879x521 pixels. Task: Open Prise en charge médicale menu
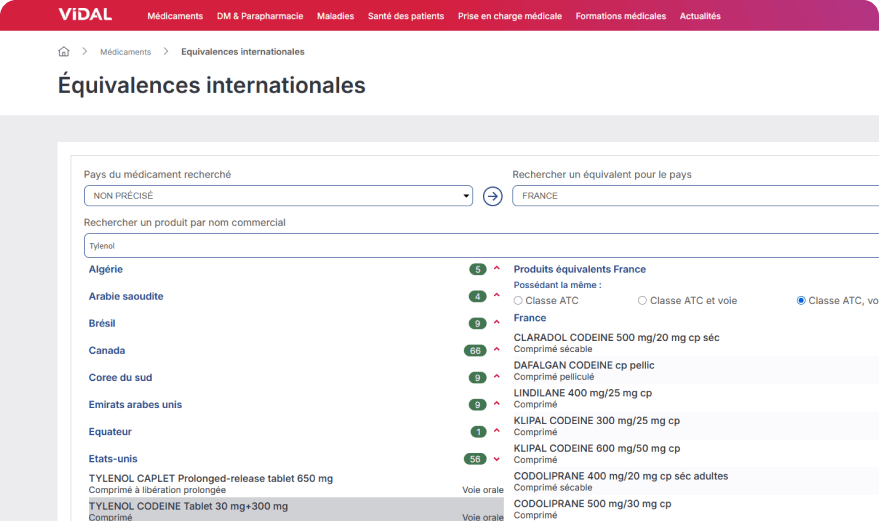coord(510,16)
